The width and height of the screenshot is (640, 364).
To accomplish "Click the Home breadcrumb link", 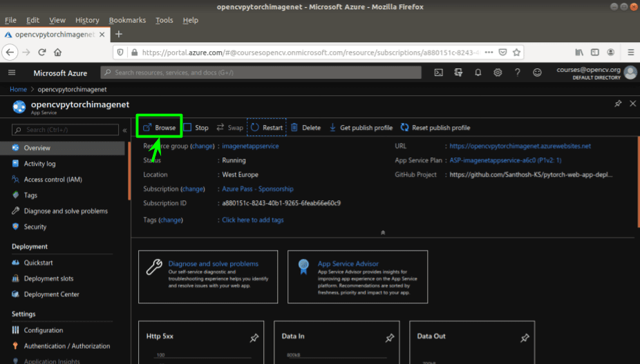I will (19, 89).
